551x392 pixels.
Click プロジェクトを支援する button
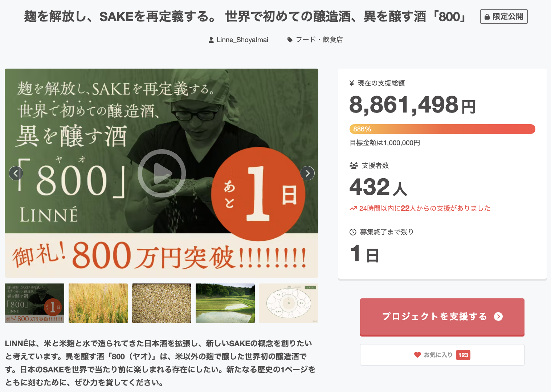point(442,317)
